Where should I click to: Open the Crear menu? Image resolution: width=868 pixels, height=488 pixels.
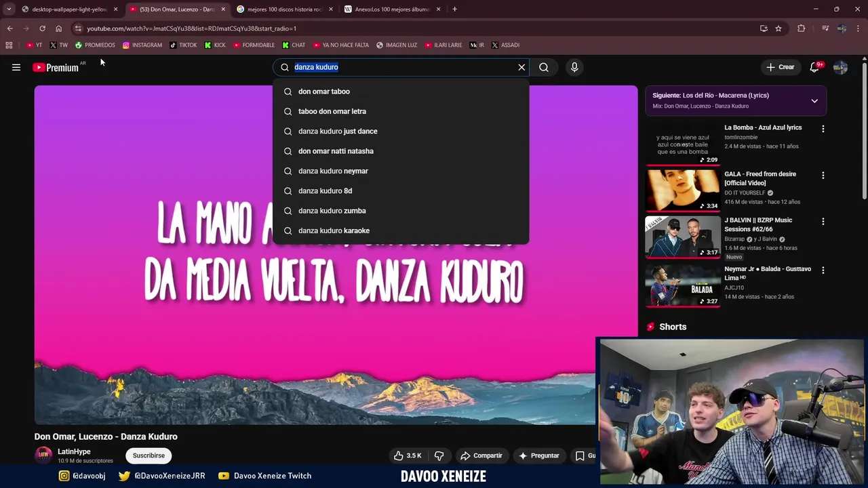pyautogui.click(x=780, y=67)
